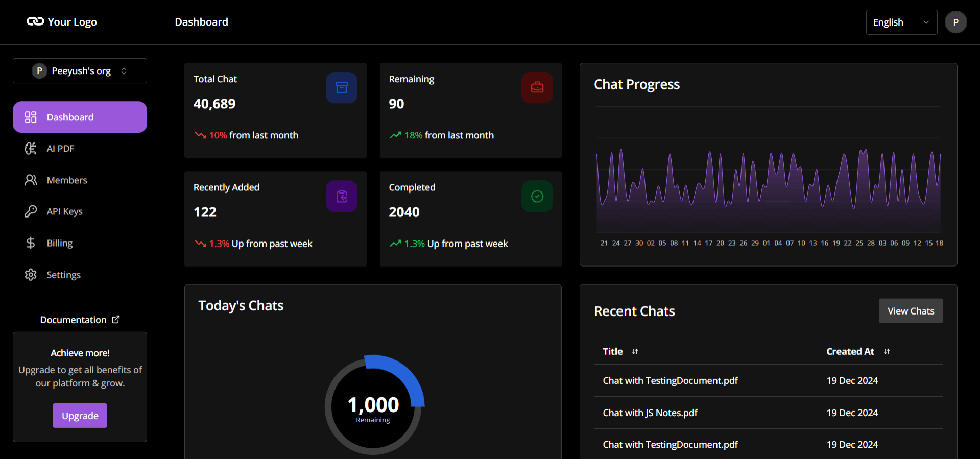Open the AI PDF menu item
Image resolution: width=980 pixels, height=459 pixels.
pos(60,149)
